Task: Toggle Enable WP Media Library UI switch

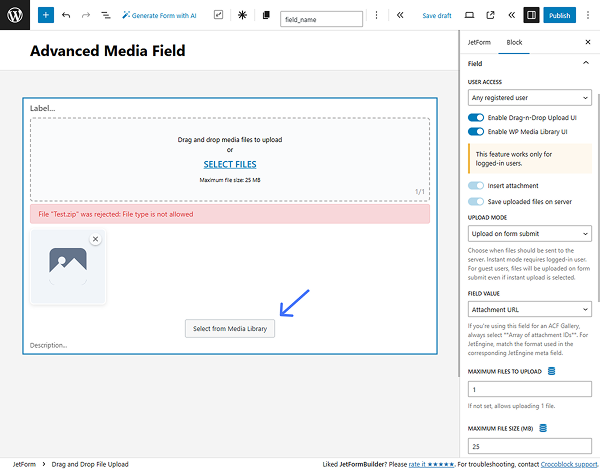Action: [x=476, y=132]
